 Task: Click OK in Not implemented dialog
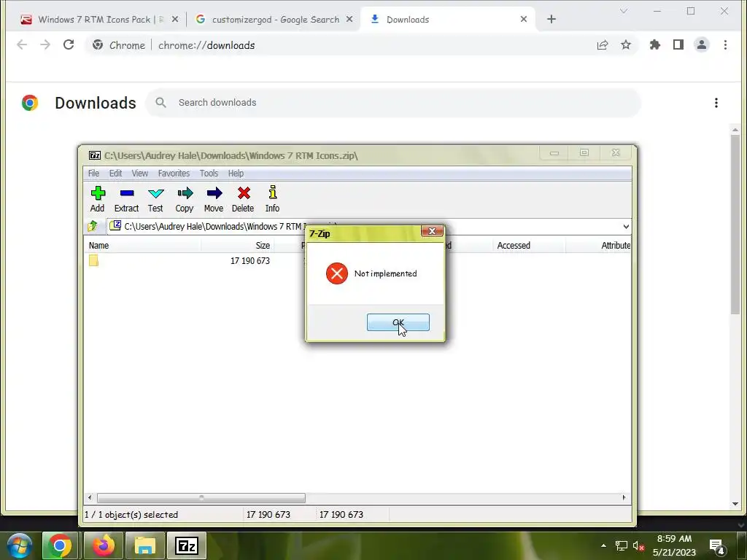[x=398, y=322]
